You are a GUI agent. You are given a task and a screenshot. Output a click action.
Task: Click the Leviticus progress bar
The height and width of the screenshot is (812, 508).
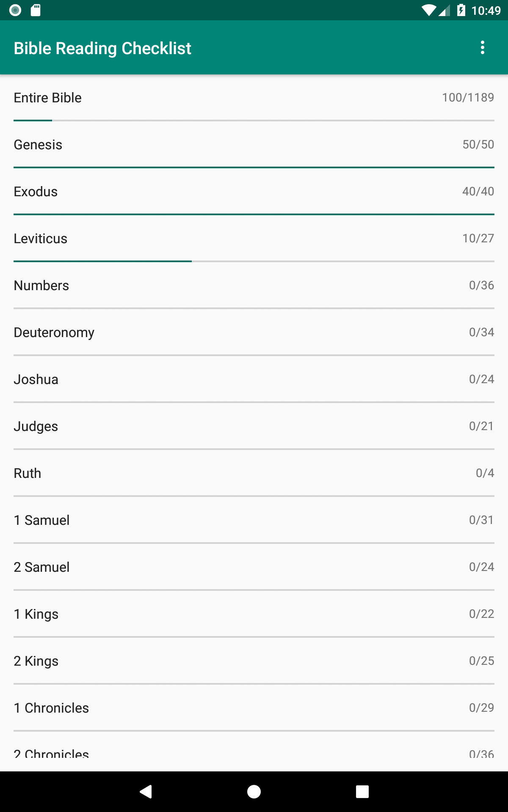254,261
